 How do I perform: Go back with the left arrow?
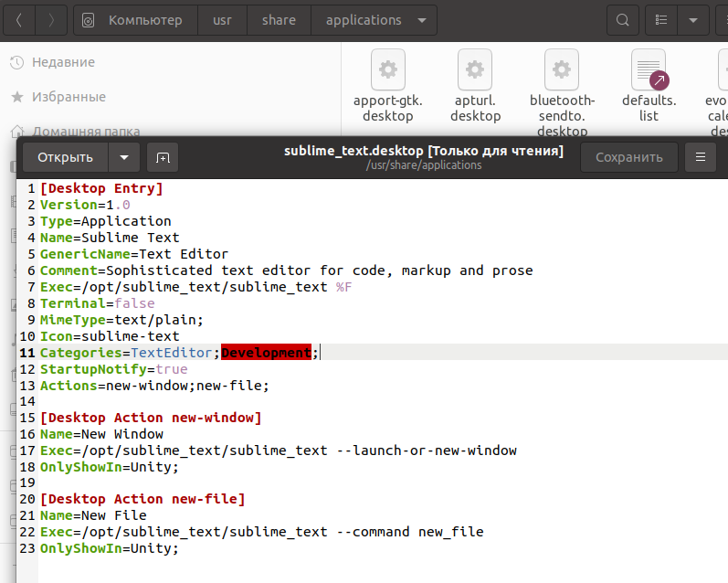pyautogui.click(x=19, y=20)
